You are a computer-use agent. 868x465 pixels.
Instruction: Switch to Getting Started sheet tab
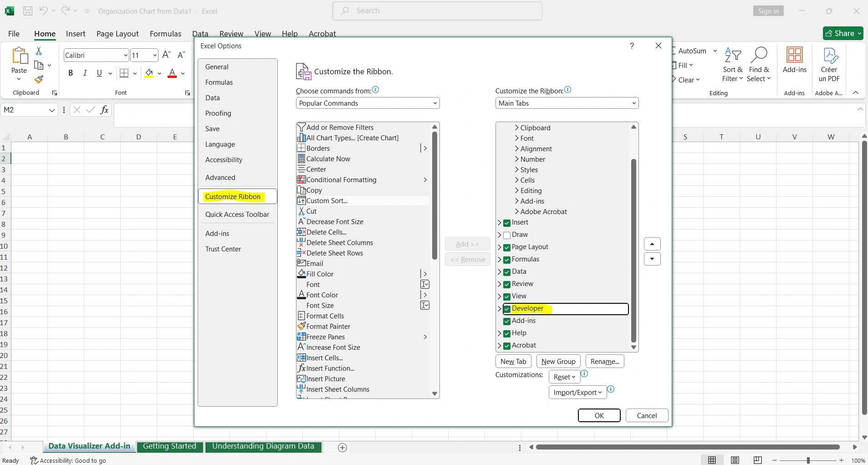169,446
